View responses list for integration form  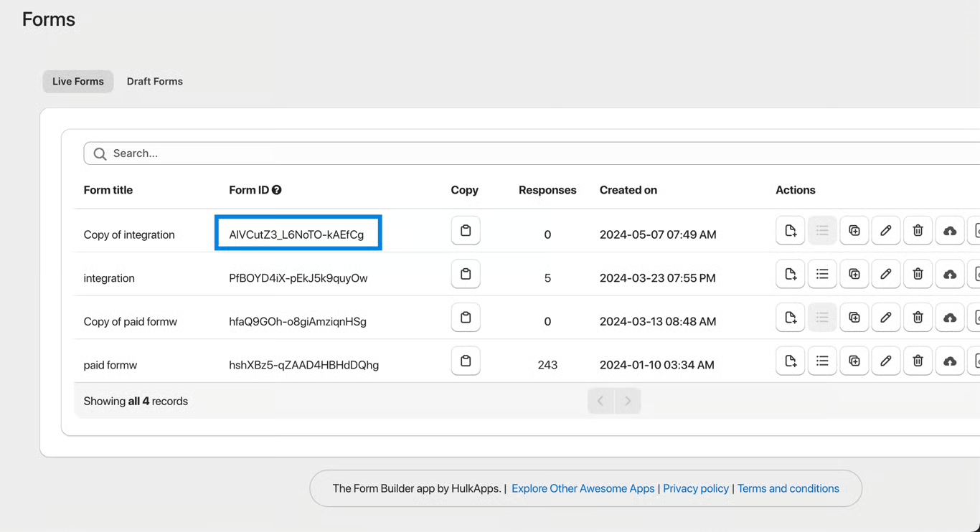point(822,274)
